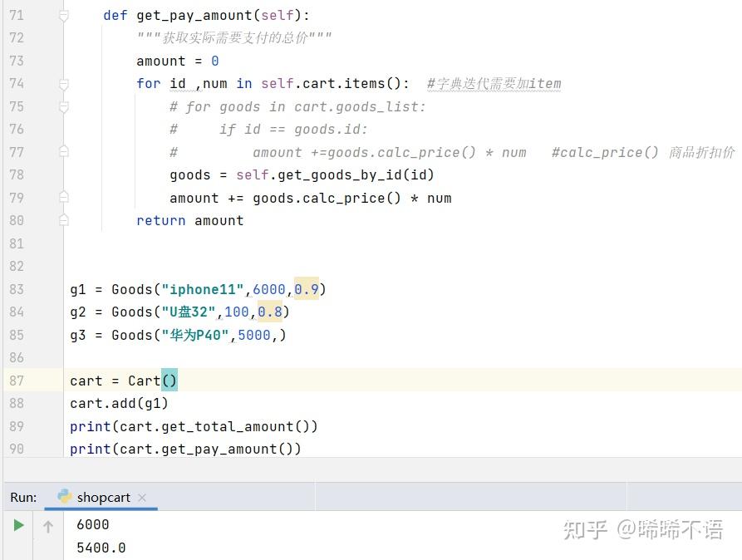Click fold end marker on line 80

[64, 219]
